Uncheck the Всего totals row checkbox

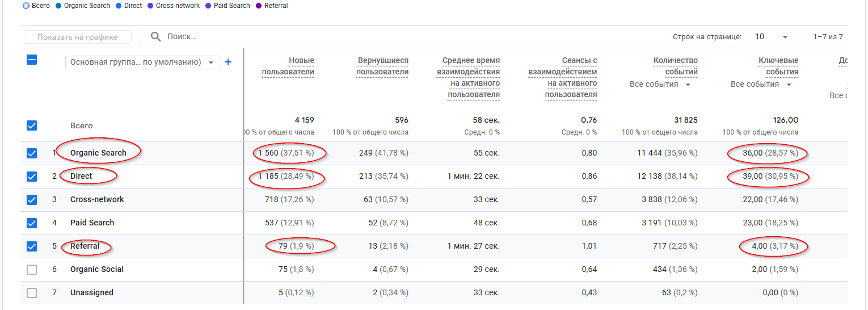(x=32, y=125)
